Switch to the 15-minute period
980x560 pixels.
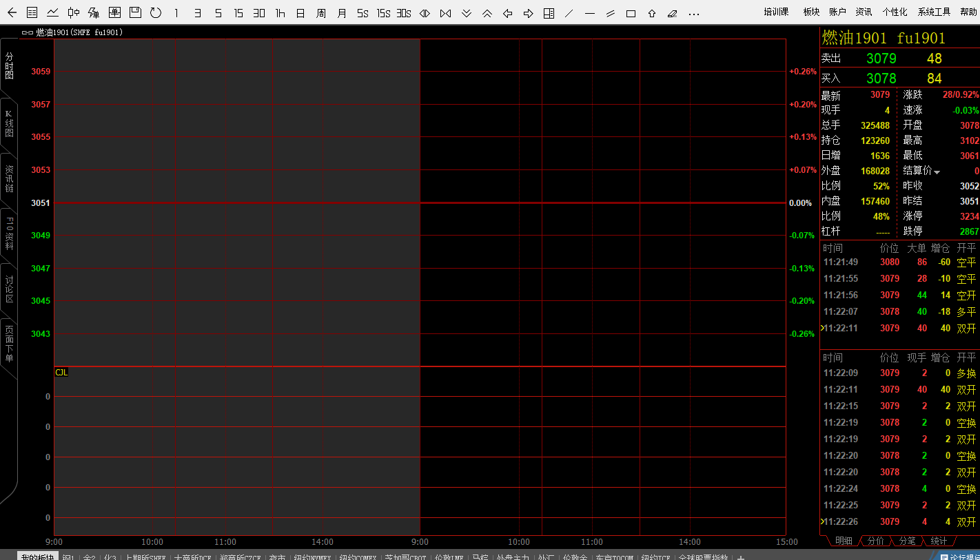tap(238, 13)
